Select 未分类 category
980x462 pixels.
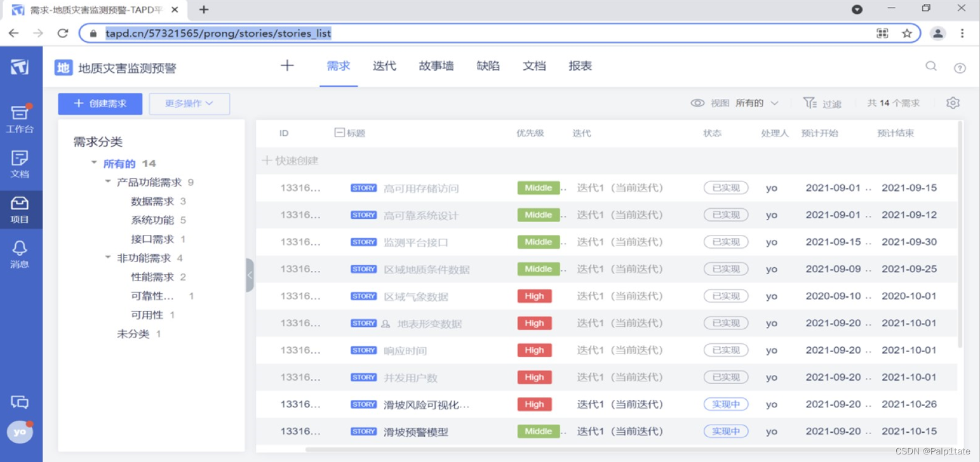coord(133,334)
